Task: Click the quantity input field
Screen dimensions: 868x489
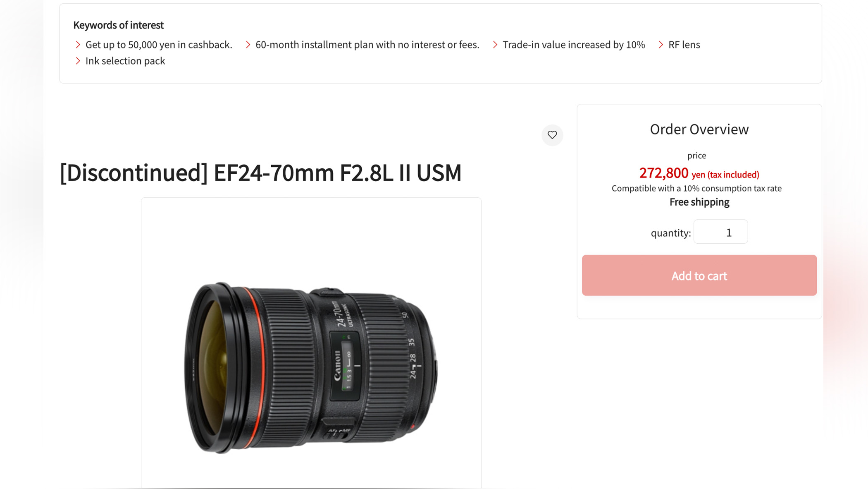Action: point(720,232)
